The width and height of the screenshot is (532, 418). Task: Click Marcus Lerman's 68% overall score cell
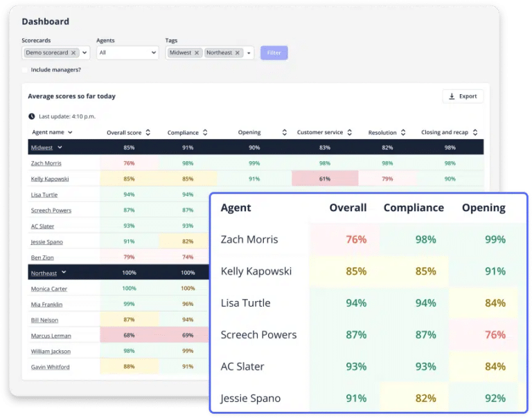(x=129, y=335)
